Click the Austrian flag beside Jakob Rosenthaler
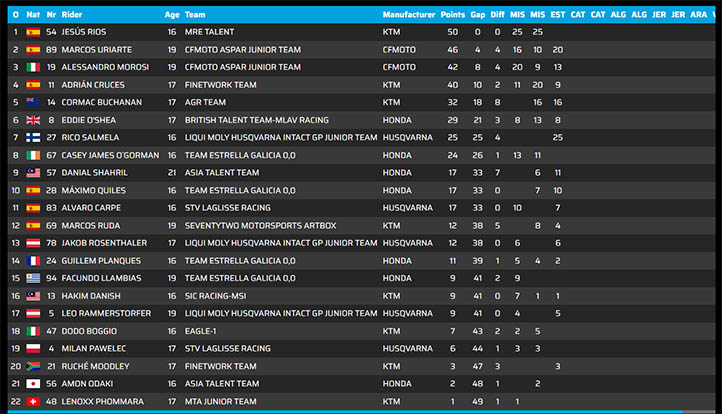Viewport: 722px width, 414px height. [33, 243]
